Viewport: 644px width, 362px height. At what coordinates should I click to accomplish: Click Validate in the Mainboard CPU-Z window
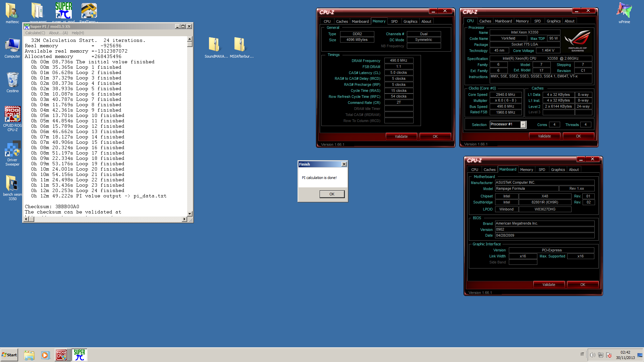tap(549, 285)
